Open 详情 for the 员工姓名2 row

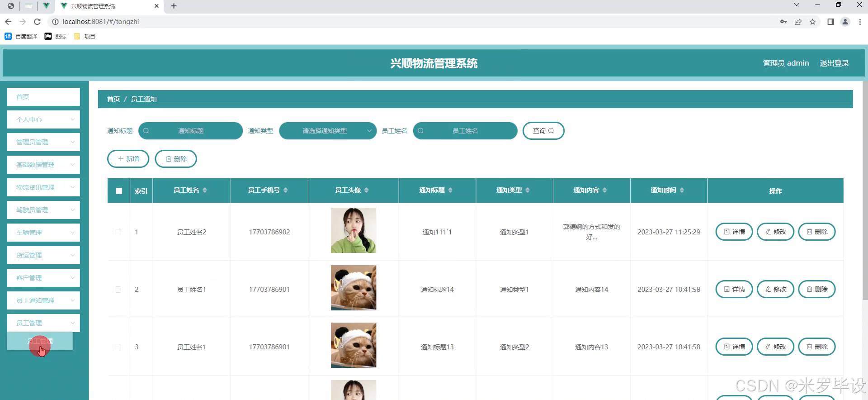tap(734, 232)
